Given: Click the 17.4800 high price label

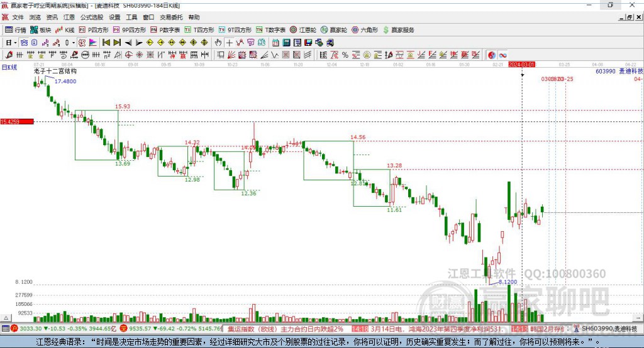Looking at the screenshot, I should [65, 81].
